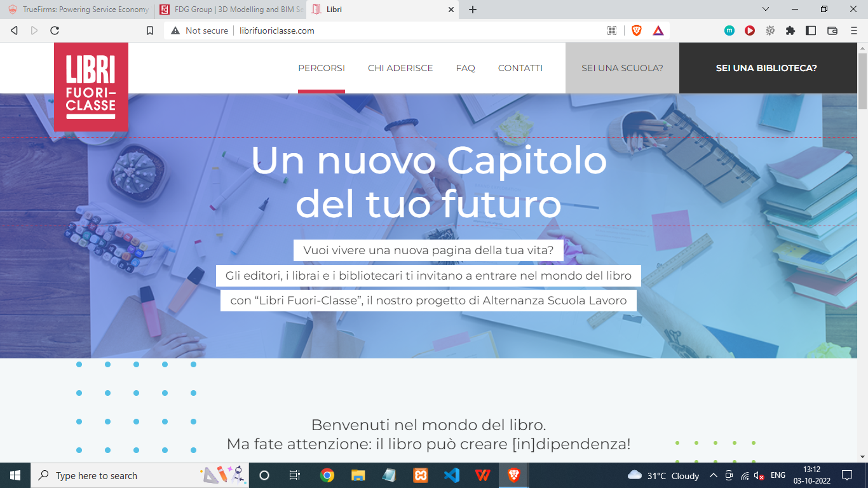
Task: Reload the page with the refresh icon
Action: click(x=55, y=30)
